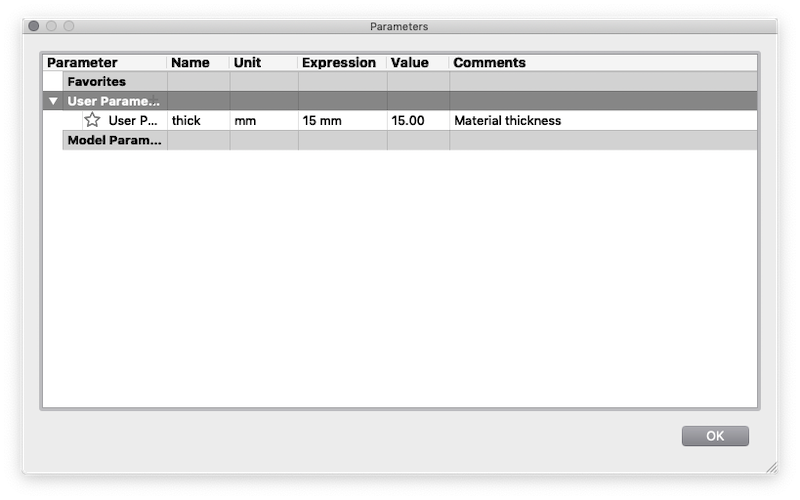Grab the window resize grip corner
This screenshot has width=800, height=500.
click(772, 467)
